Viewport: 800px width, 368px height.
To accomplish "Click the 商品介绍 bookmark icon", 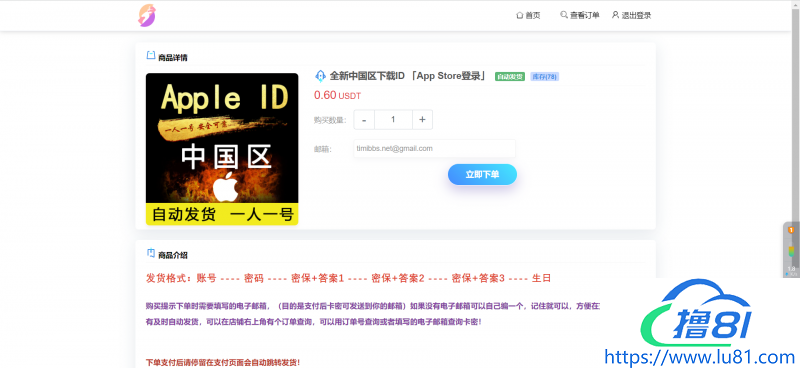I will pos(151,253).
